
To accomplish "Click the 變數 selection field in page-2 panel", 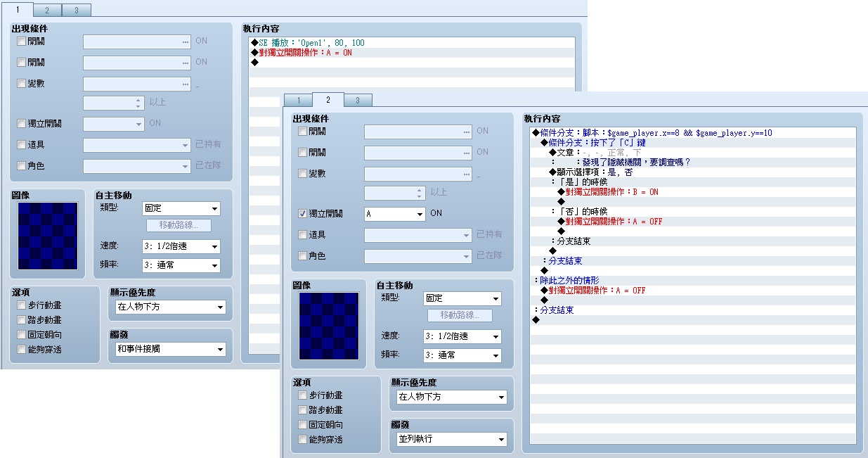I will click(x=418, y=174).
